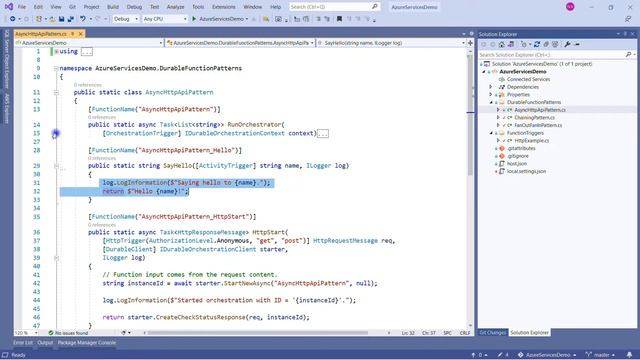640x360 pixels.
Task: Switch to the Git Changes tab
Action: (492, 333)
